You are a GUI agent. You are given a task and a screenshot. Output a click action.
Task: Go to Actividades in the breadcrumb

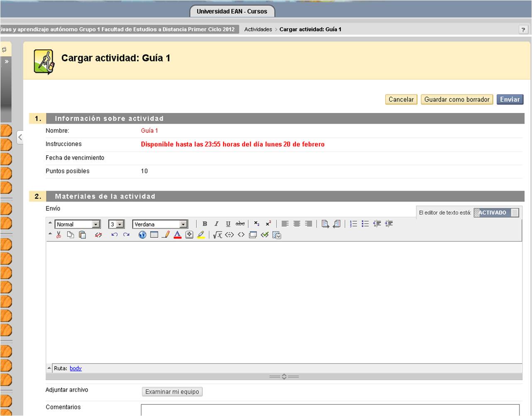coord(258,29)
